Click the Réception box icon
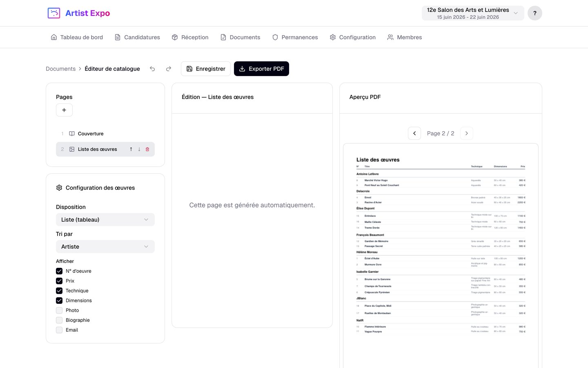The height and width of the screenshot is (368, 588). point(175,37)
